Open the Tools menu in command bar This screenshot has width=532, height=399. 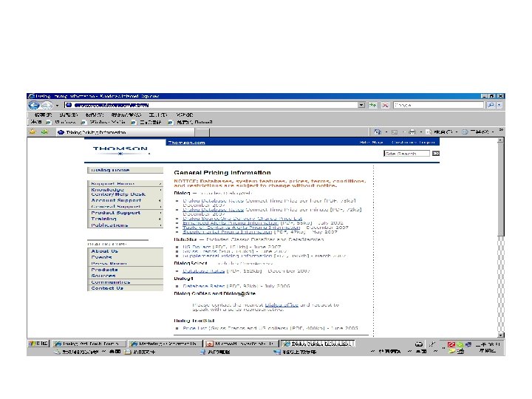478,132
